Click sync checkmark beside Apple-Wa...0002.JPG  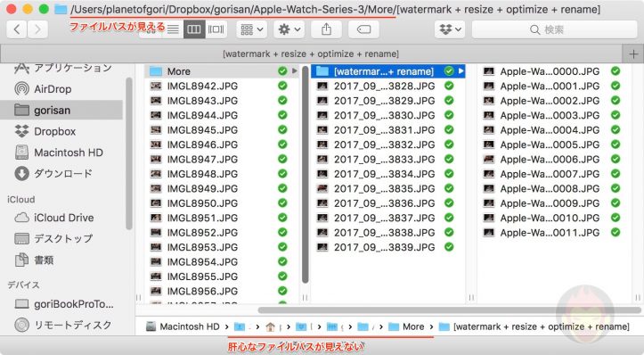click(615, 101)
